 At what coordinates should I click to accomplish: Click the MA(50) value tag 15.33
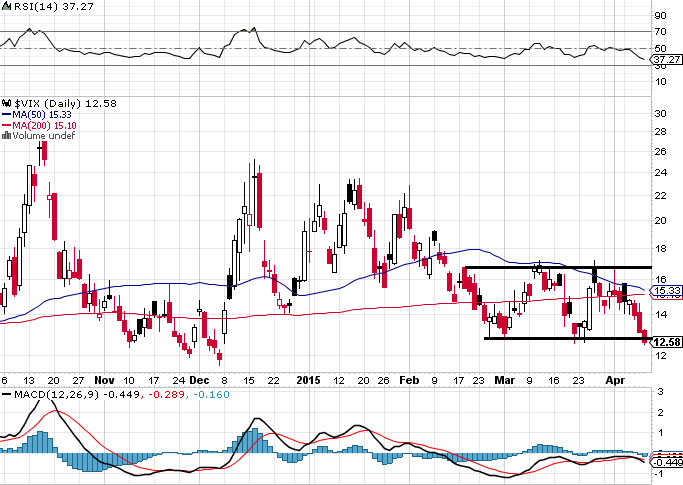point(666,290)
